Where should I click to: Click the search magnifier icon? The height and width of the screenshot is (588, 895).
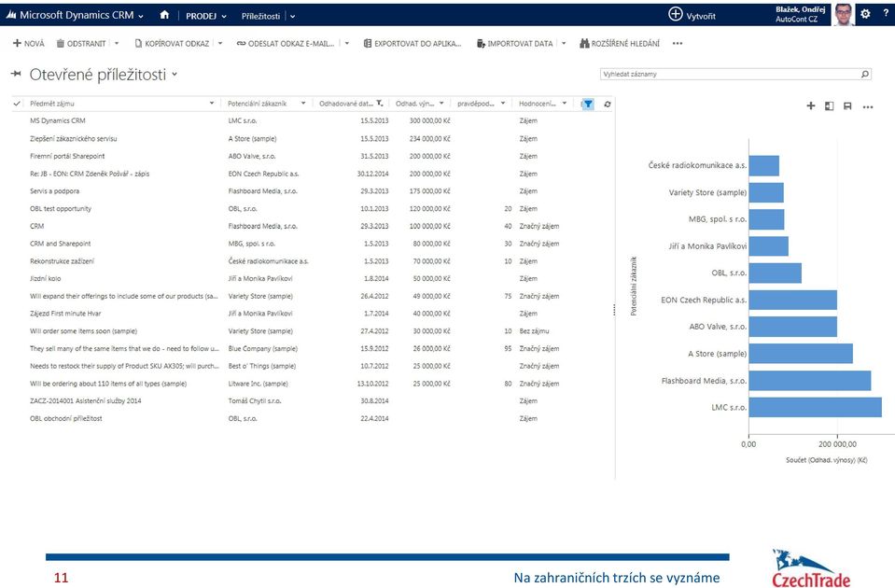[x=865, y=75]
